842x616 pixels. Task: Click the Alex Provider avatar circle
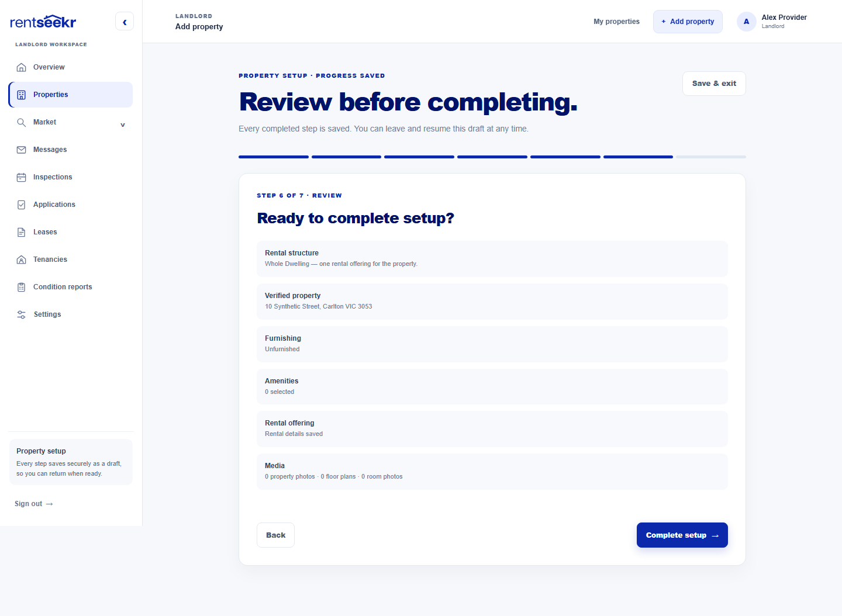tap(746, 22)
